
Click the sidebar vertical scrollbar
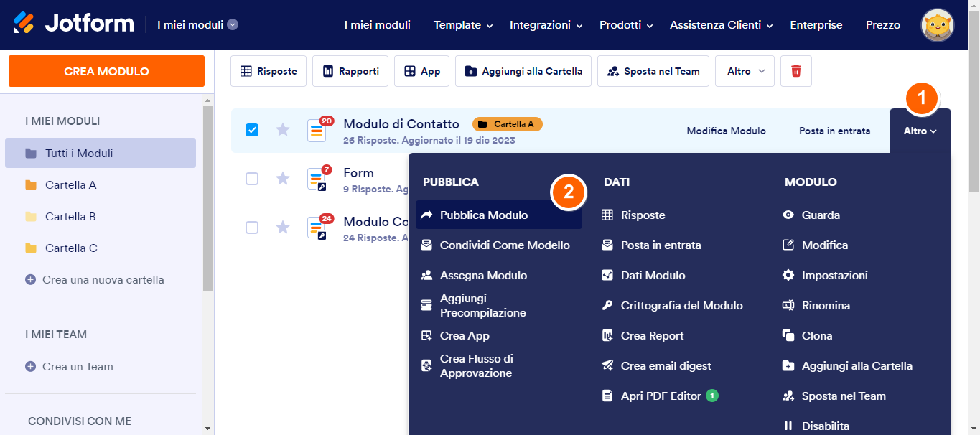tap(208, 197)
